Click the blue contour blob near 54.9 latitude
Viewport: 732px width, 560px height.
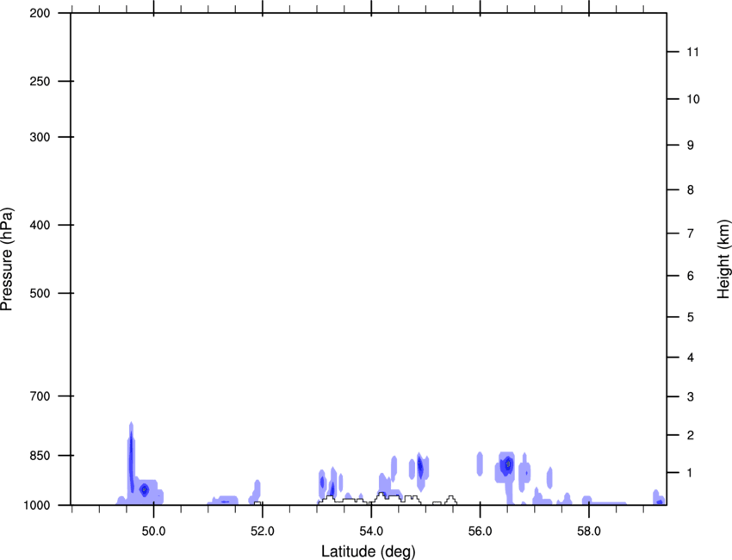420,469
